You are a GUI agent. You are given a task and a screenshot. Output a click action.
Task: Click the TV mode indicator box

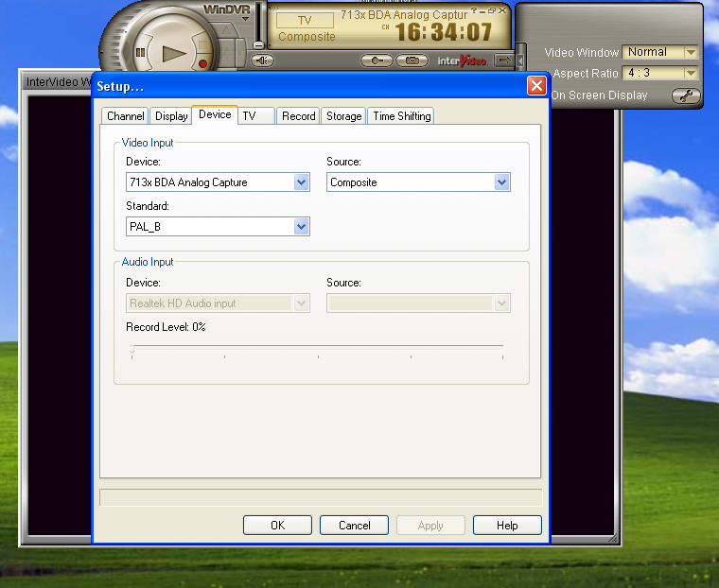[x=305, y=20]
